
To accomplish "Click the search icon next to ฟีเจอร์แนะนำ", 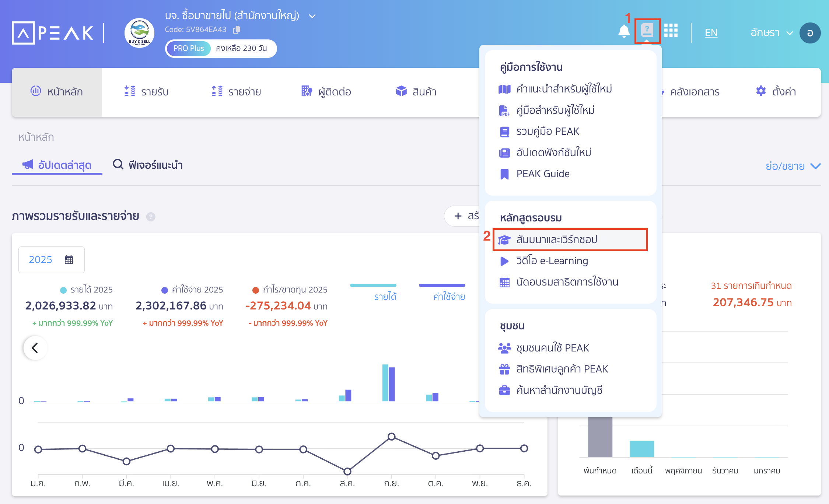I will (x=118, y=165).
